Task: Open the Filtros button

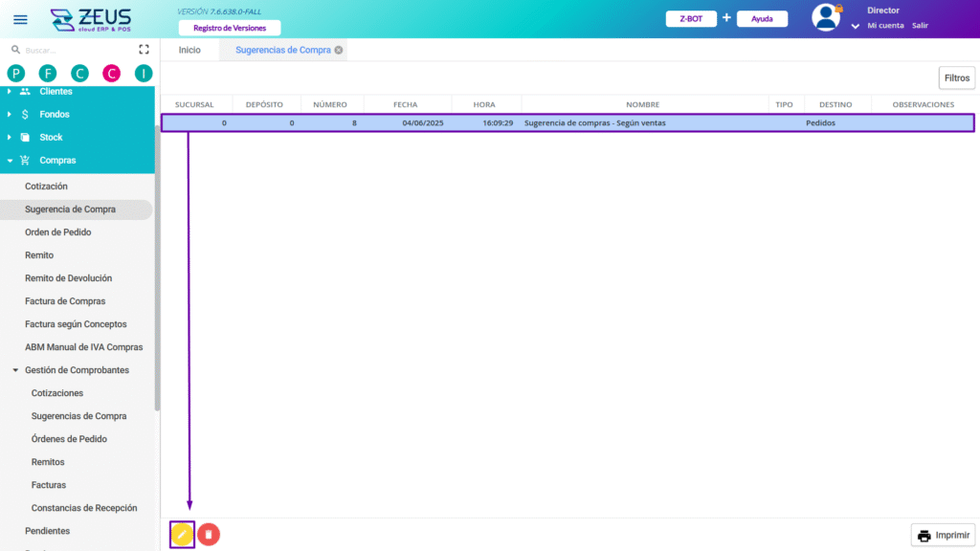Action: pos(957,78)
